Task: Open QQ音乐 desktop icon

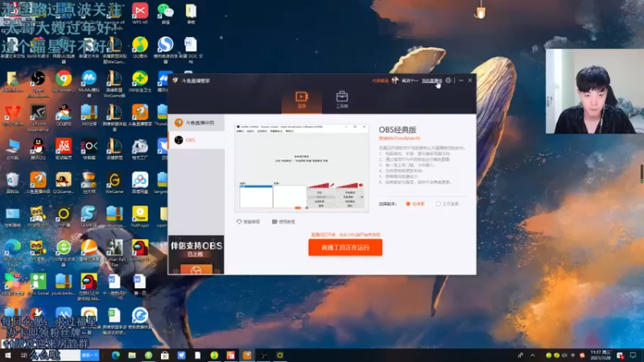Action: (139, 47)
